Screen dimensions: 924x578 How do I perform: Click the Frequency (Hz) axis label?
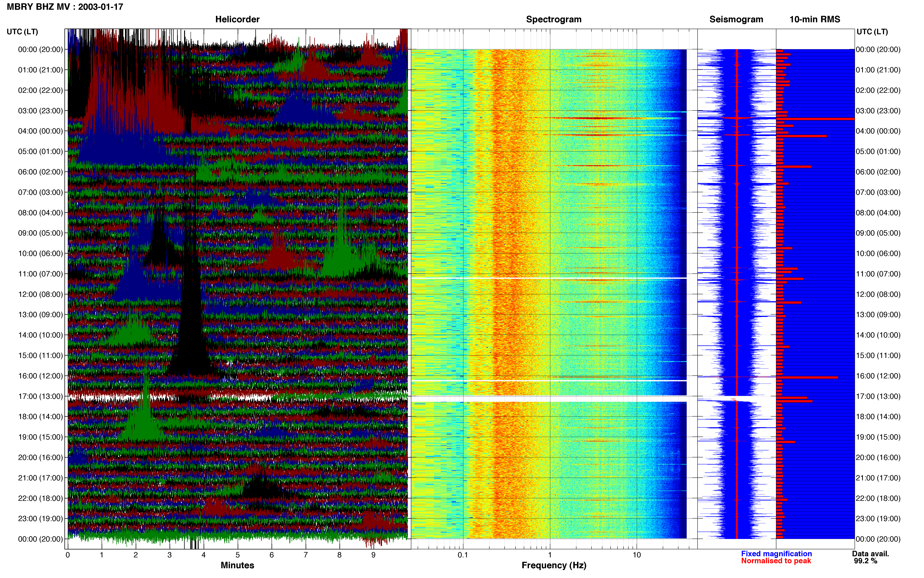click(x=554, y=565)
